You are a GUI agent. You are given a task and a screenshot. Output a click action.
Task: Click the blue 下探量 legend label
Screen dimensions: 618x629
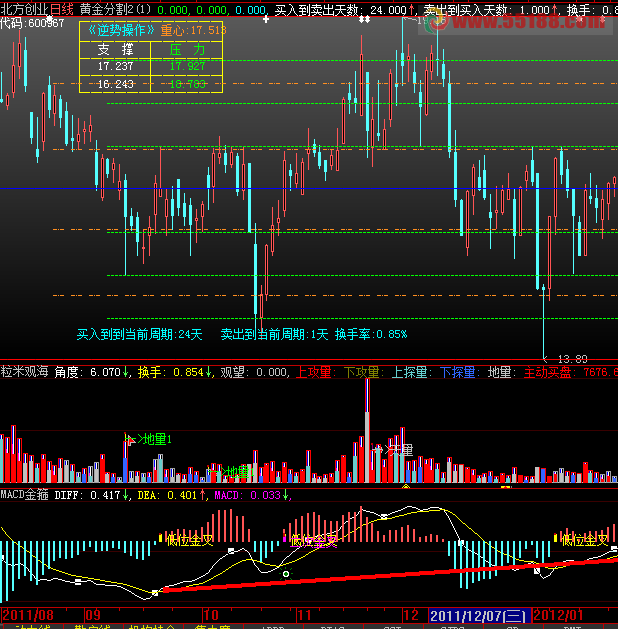pos(458,372)
